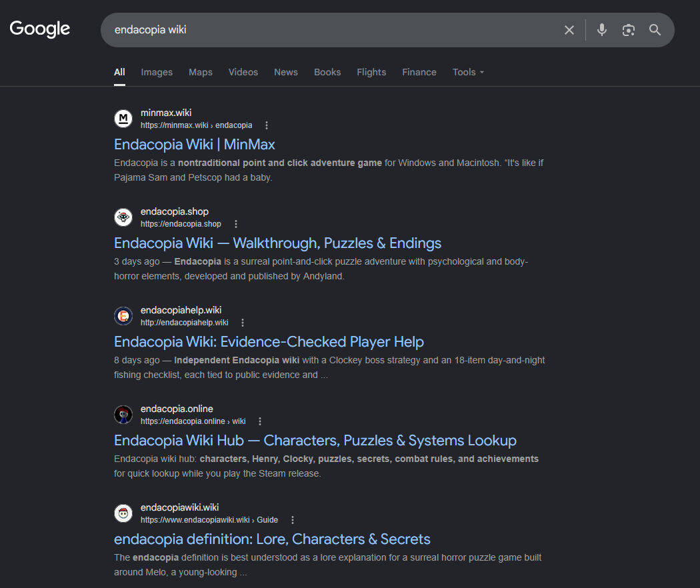Click URL https://www.endacopiawiki.wiki › Guide
The height and width of the screenshot is (588, 700).
click(209, 520)
